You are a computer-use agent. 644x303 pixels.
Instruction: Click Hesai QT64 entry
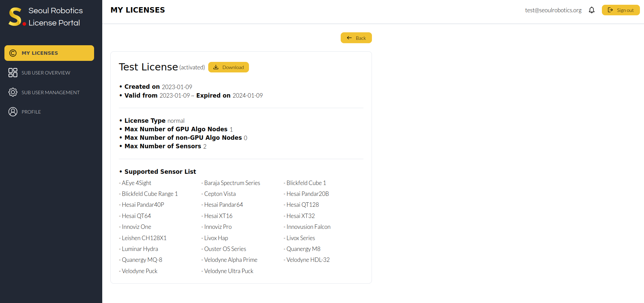[135, 216]
